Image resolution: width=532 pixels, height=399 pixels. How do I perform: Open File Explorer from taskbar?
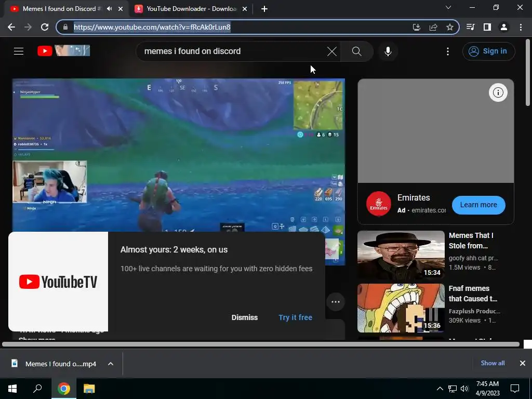pyautogui.click(x=89, y=389)
